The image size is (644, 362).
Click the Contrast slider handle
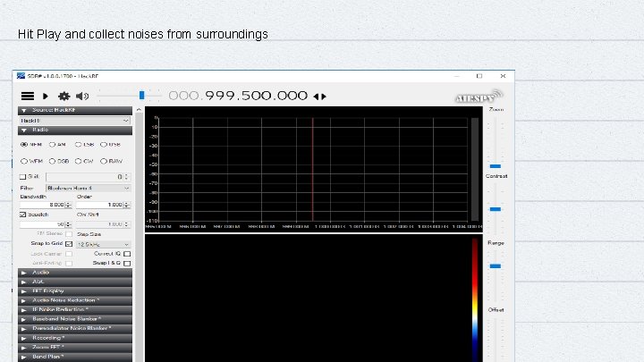click(x=496, y=209)
